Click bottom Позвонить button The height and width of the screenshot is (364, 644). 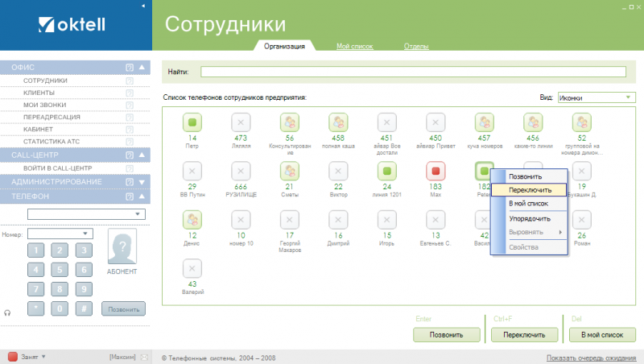point(447,335)
